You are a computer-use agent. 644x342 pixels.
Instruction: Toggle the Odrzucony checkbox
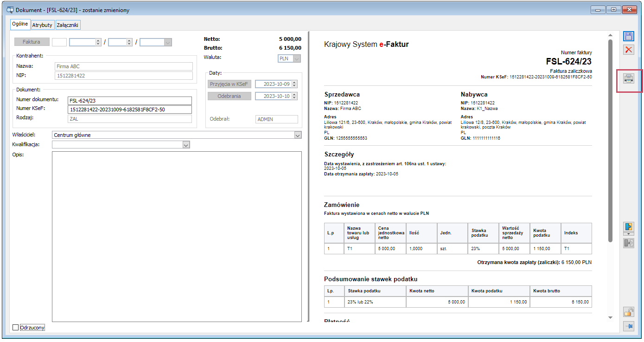[15, 328]
